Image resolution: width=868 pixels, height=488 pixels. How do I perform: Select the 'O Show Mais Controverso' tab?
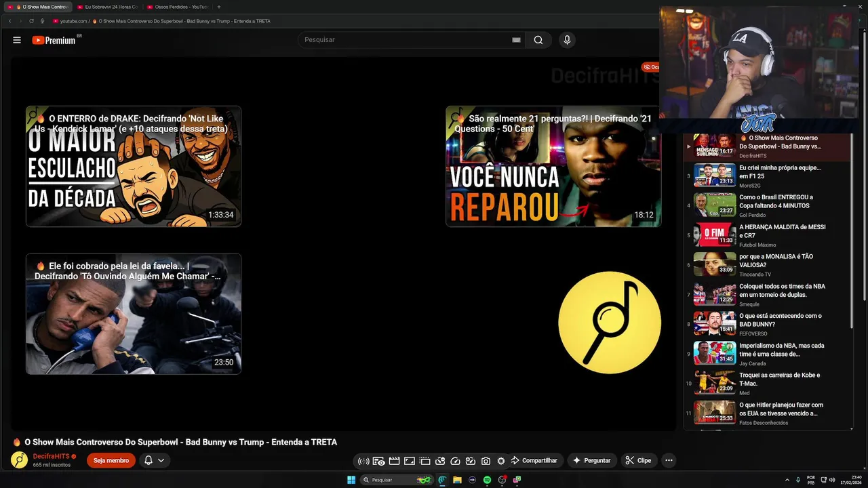click(37, 7)
